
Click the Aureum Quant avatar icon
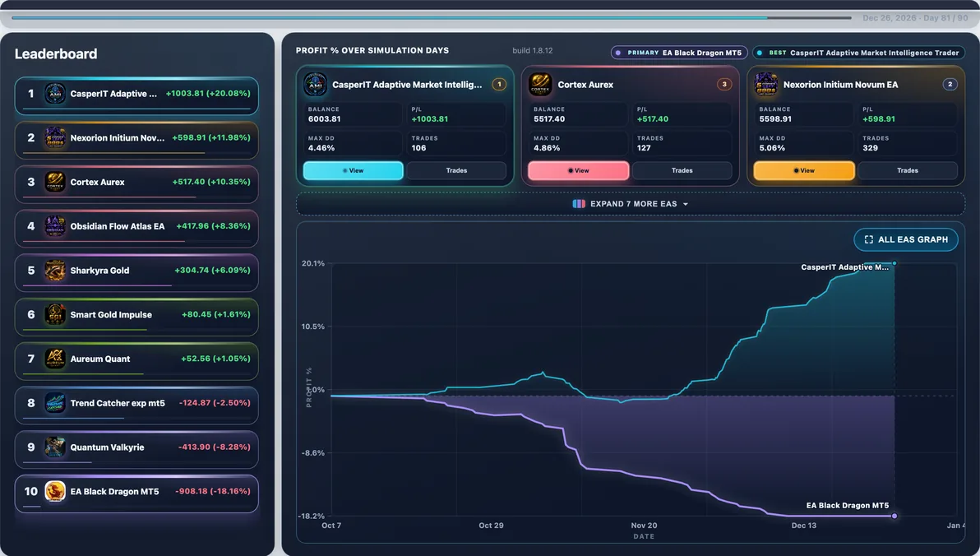(55, 359)
